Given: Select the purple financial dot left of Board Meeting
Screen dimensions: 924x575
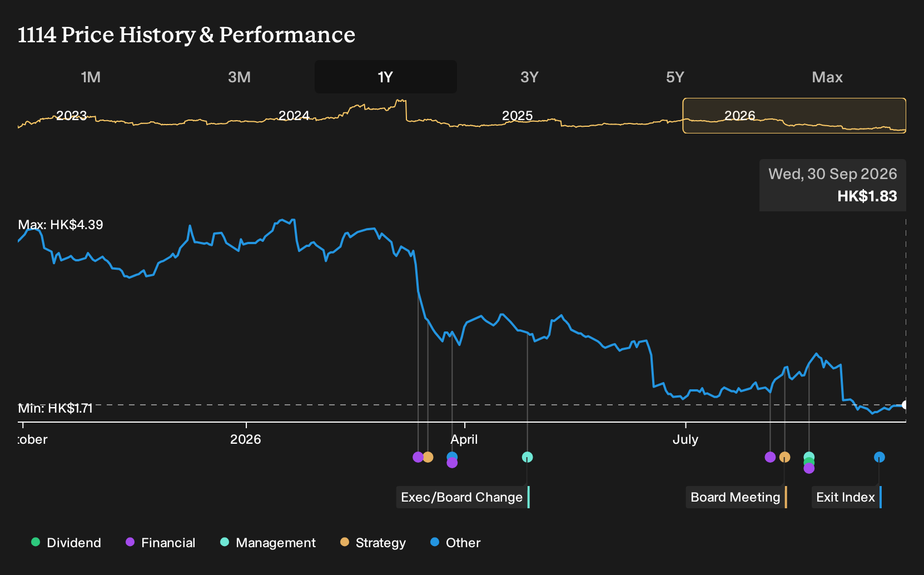Looking at the screenshot, I should [x=770, y=457].
